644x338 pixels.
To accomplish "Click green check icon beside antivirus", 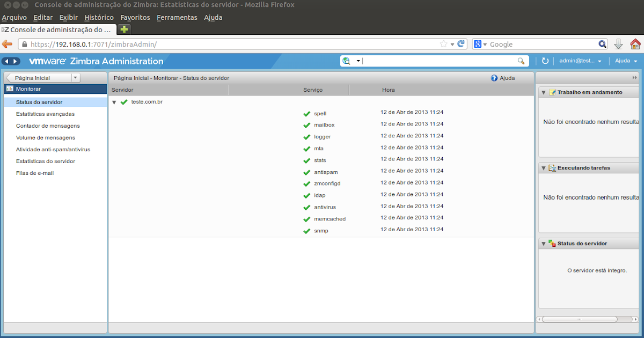I will click(306, 208).
